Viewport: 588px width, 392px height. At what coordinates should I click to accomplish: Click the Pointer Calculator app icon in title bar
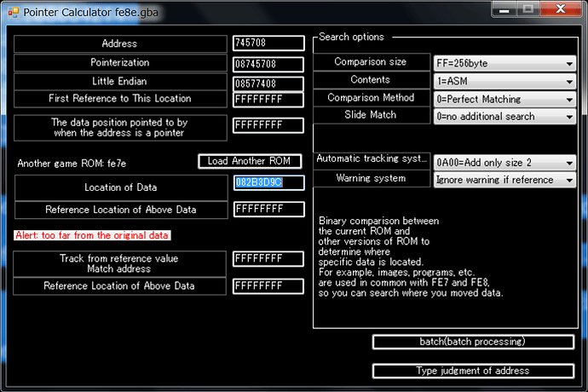(13, 13)
